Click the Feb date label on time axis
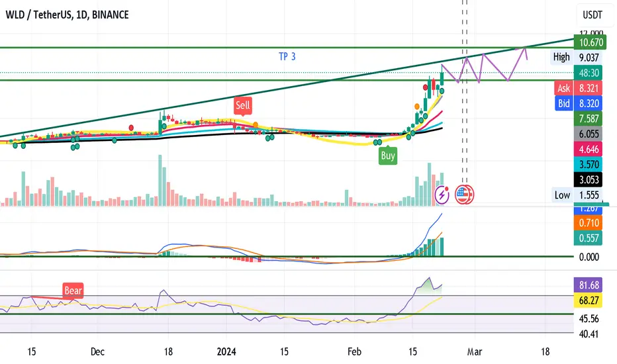617x364 pixels. click(x=354, y=351)
